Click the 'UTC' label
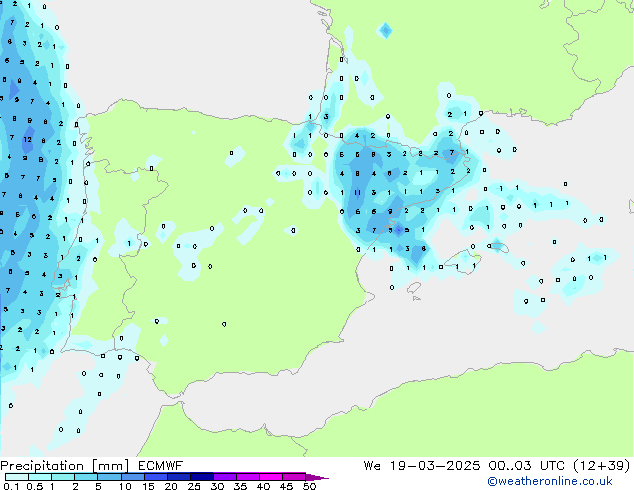 click(552, 466)
